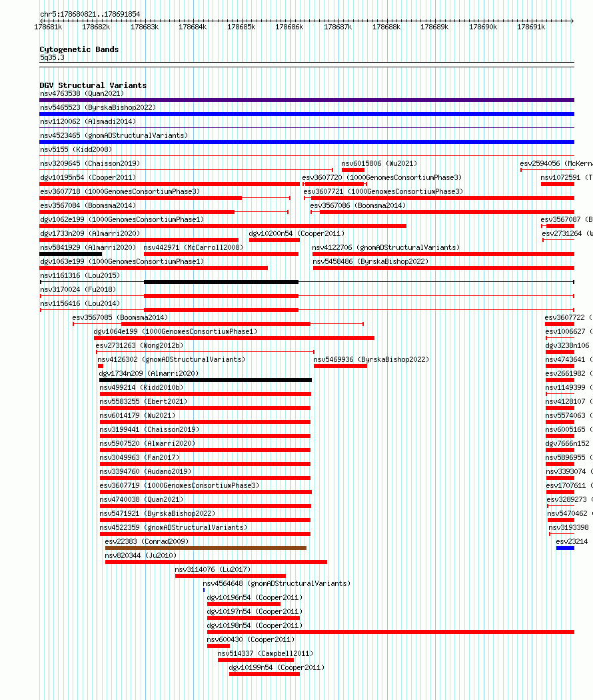
Task: Select the nsv3170024 (Fu2018) label
Action: (x=78, y=289)
